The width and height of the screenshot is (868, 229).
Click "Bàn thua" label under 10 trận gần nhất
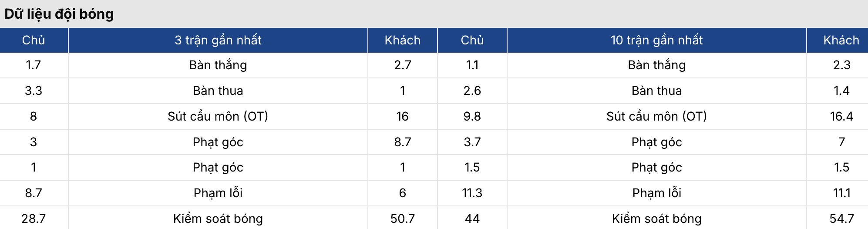click(657, 91)
